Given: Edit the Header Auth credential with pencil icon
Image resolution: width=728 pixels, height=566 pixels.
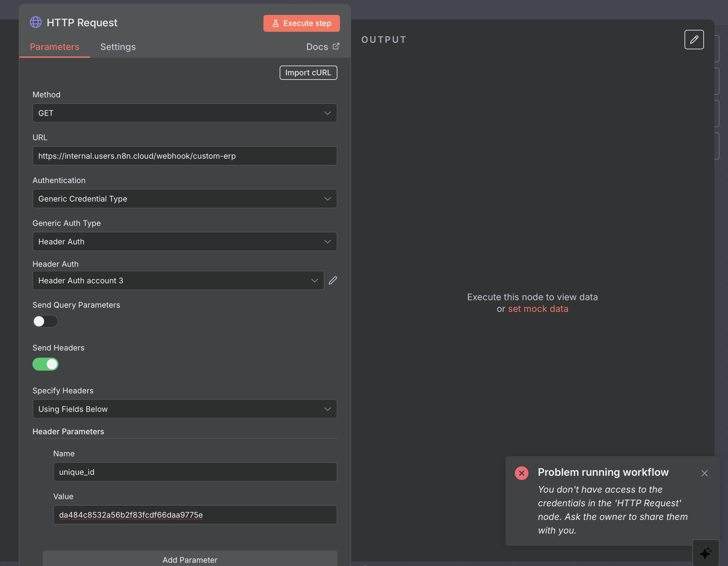Looking at the screenshot, I should pyautogui.click(x=333, y=280).
